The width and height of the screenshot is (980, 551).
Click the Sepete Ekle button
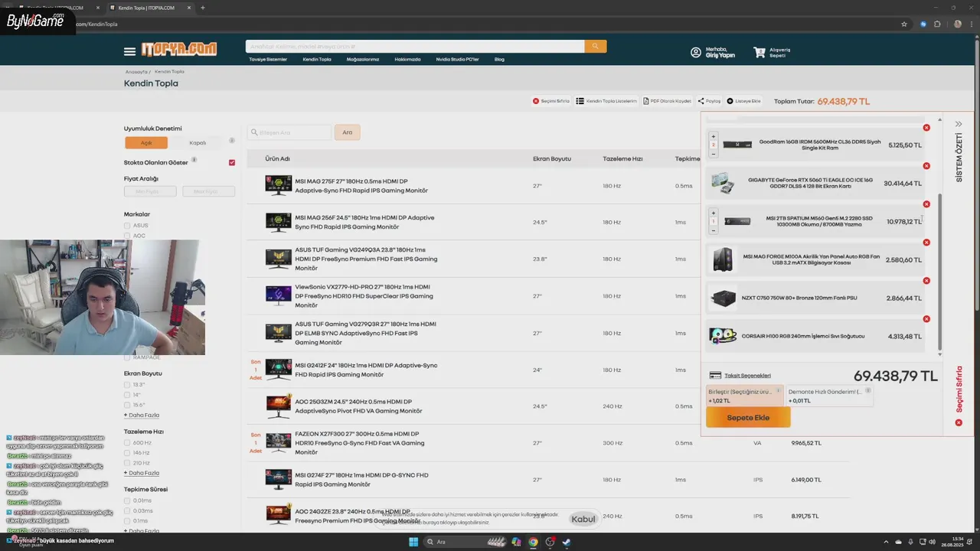(x=748, y=417)
